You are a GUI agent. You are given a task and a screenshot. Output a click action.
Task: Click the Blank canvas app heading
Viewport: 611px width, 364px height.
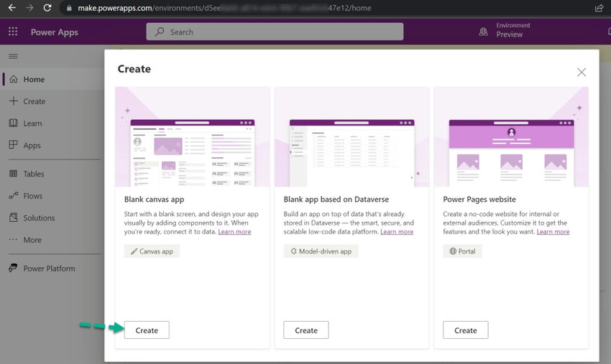pos(155,200)
